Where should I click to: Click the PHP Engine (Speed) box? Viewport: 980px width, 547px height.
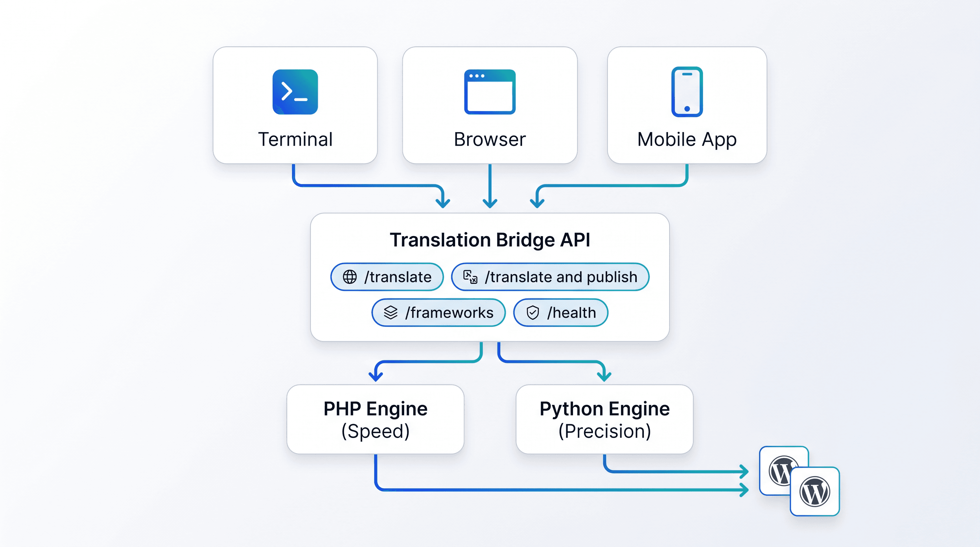pos(375,419)
